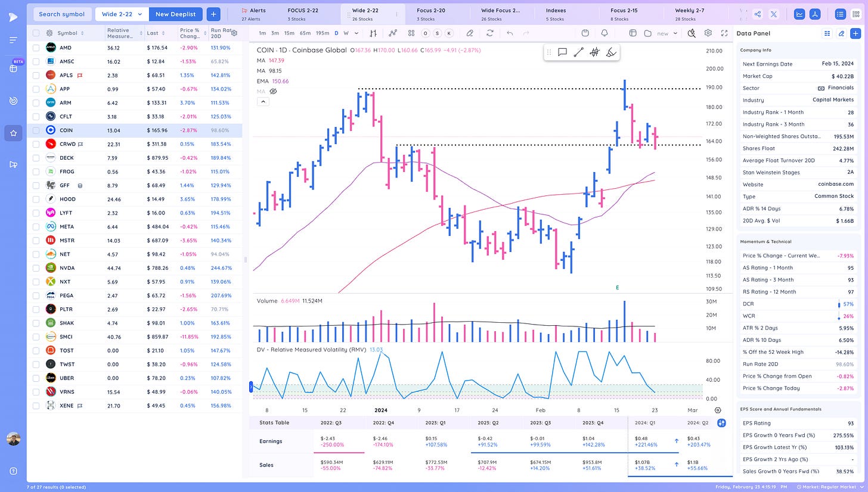
Task: Open the help question mark icon
Action: (x=13, y=471)
